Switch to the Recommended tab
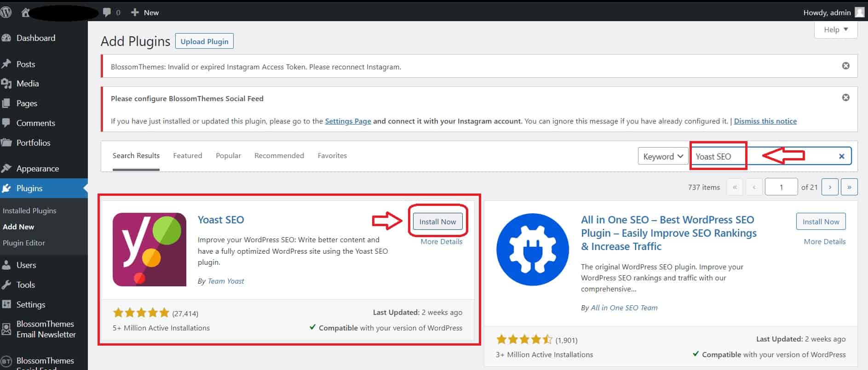The image size is (868, 370). tap(279, 156)
